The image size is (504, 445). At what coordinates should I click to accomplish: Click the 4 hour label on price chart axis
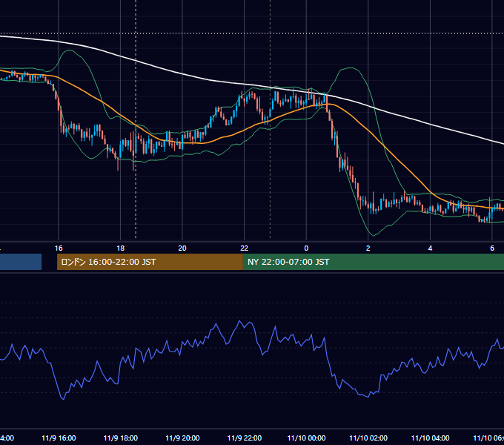pos(430,248)
